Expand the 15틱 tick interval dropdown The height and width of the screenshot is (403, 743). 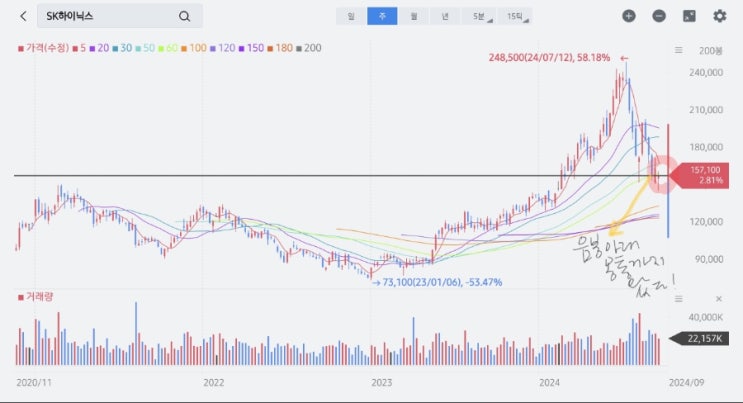coord(515,17)
